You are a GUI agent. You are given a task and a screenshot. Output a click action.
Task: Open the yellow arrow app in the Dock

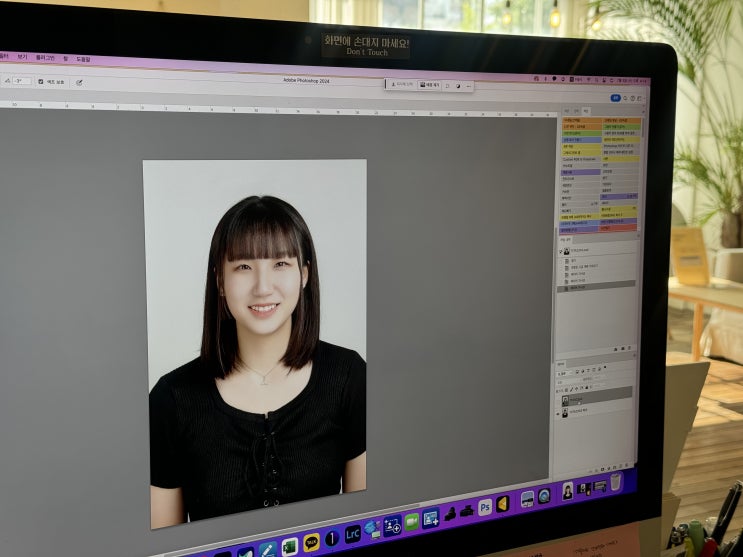click(503, 504)
